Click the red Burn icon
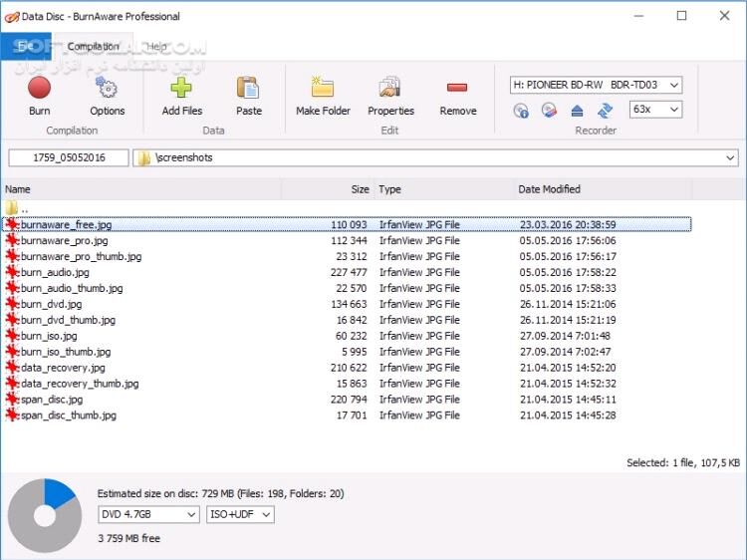 coord(40,88)
